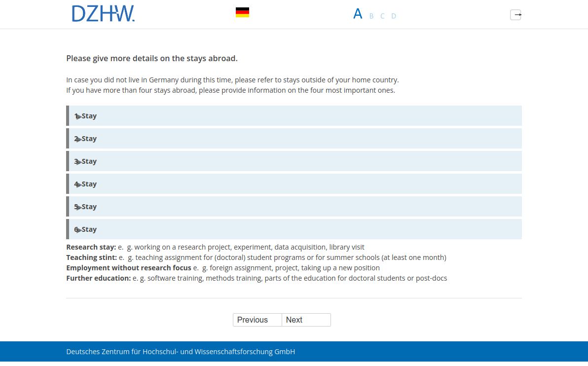Click the 'Teaching stint:' definition label
Screen dimensions: 588x366
pyautogui.click(x=92, y=257)
